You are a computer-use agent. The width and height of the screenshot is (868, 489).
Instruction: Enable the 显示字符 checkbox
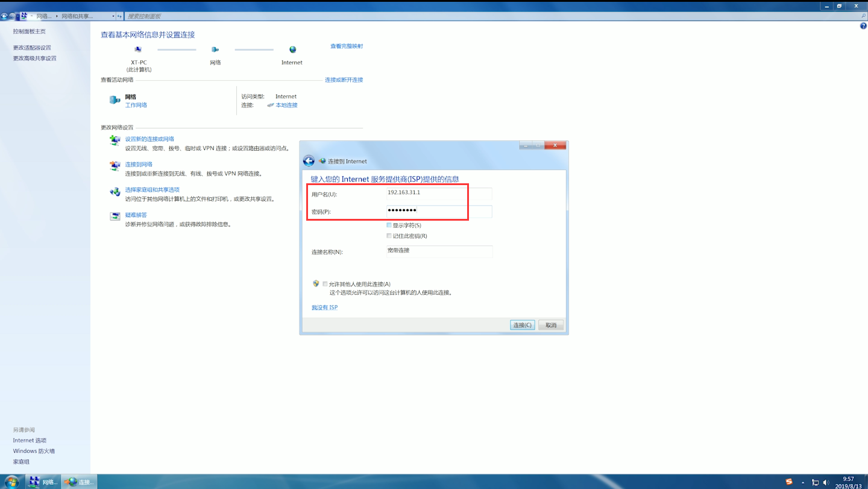(x=389, y=225)
